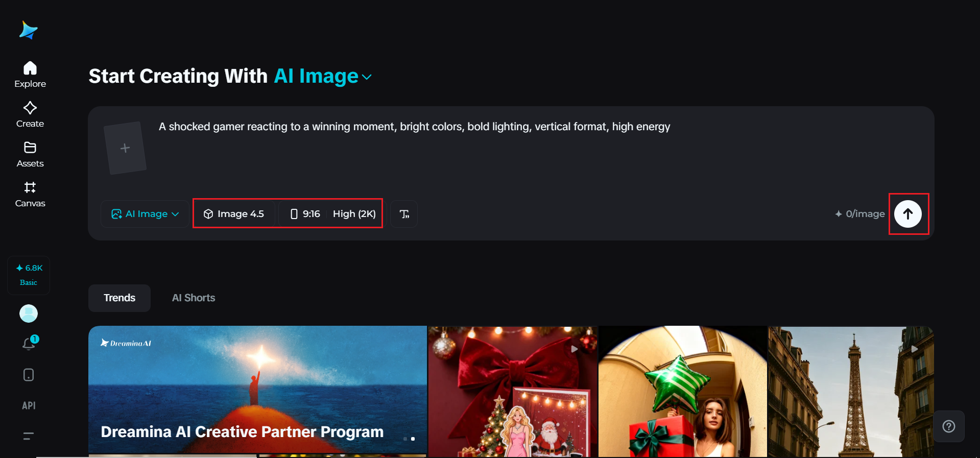Open the API section
This screenshot has width=980, height=458.
[29, 405]
